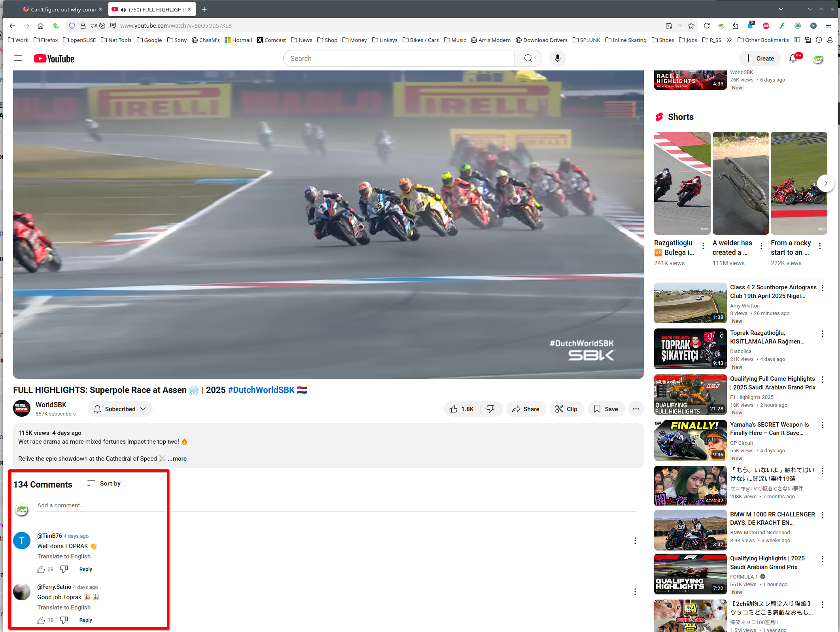Open the Toprak Şikayetçi video thumbnail
Viewport: 840px width, 632px height.
pos(690,349)
